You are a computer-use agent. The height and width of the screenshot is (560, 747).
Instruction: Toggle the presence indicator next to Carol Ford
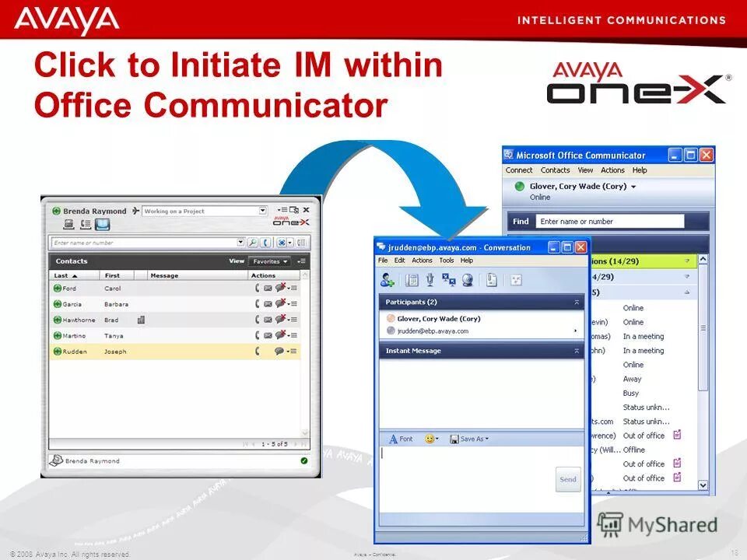point(56,289)
